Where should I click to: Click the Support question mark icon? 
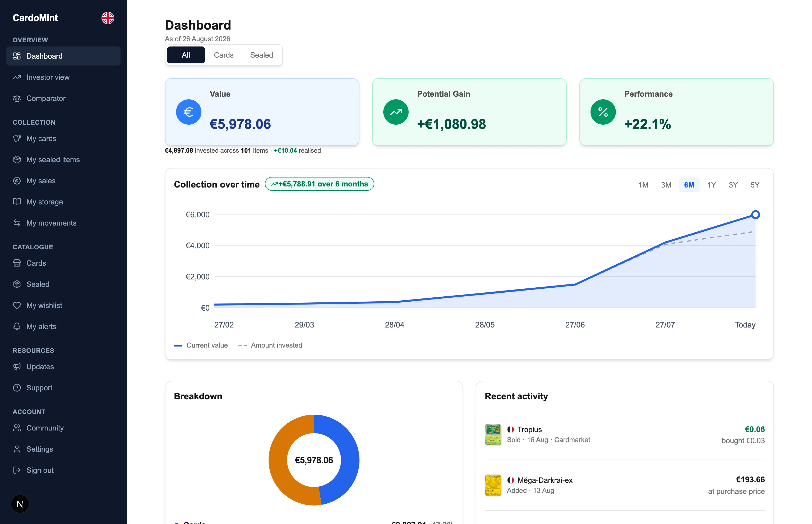[17, 387]
